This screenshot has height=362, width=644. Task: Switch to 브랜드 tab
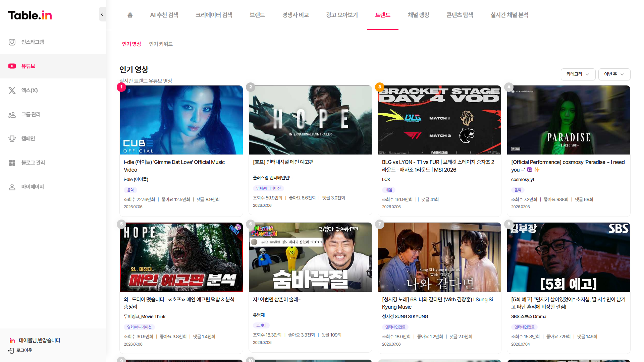click(257, 15)
